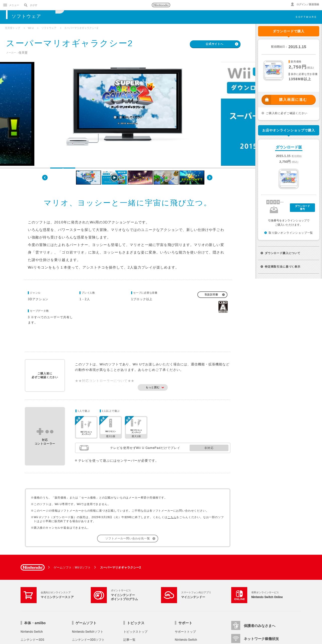Click the 非対応 status label

(209, 448)
